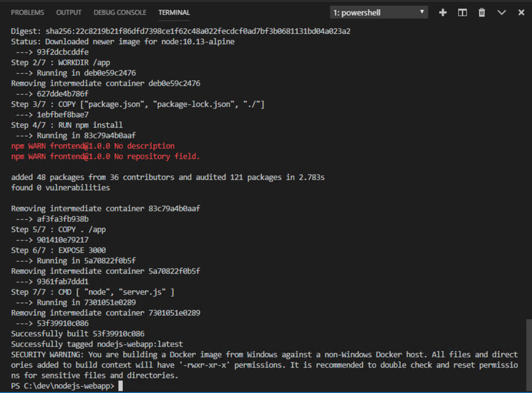Screen dimensions: 532x393
Task: Click the PS C:\dev\nodejs-webapp> prompt line
Action: [x=63, y=386]
